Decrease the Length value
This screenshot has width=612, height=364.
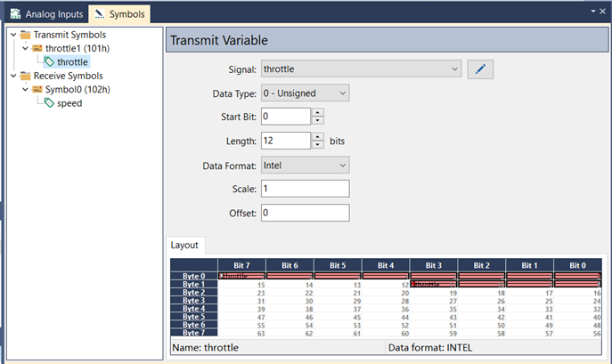(x=318, y=145)
